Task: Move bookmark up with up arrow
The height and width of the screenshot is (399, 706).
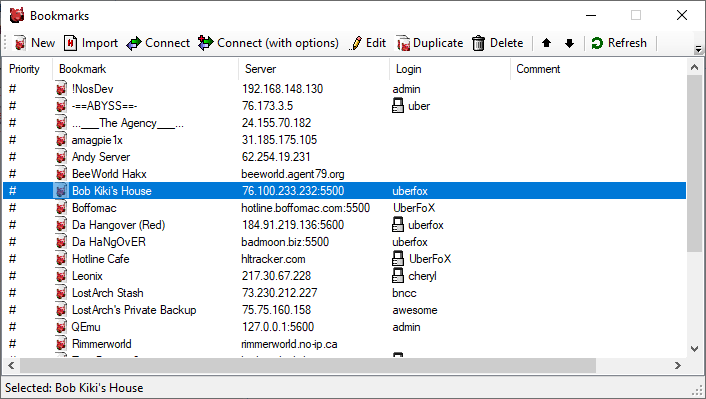Action: point(546,43)
